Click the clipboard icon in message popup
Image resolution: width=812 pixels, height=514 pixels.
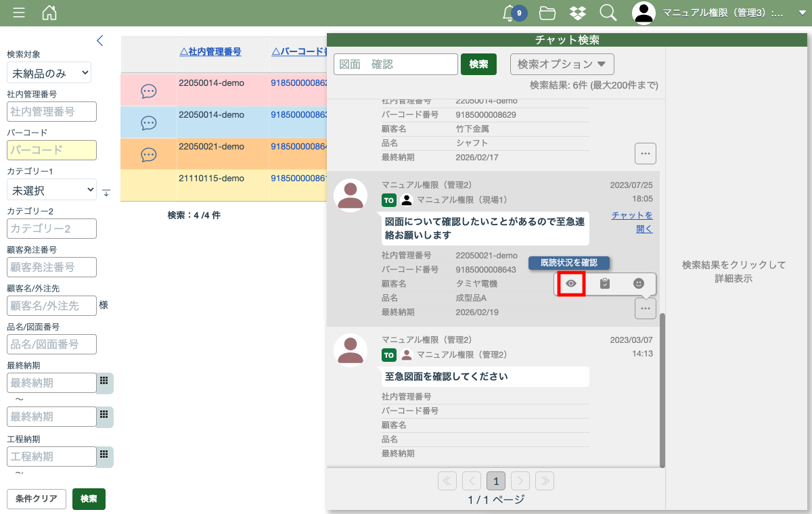[605, 284]
